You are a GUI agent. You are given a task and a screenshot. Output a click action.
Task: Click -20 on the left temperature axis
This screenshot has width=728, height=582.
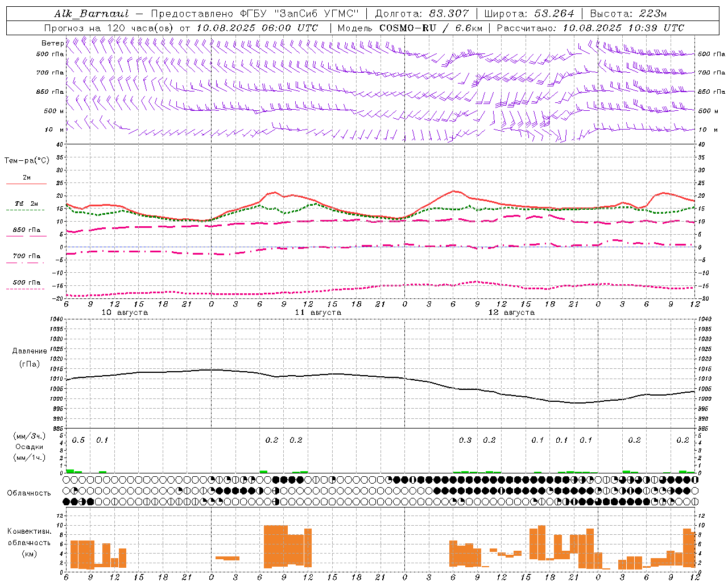(58, 298)
